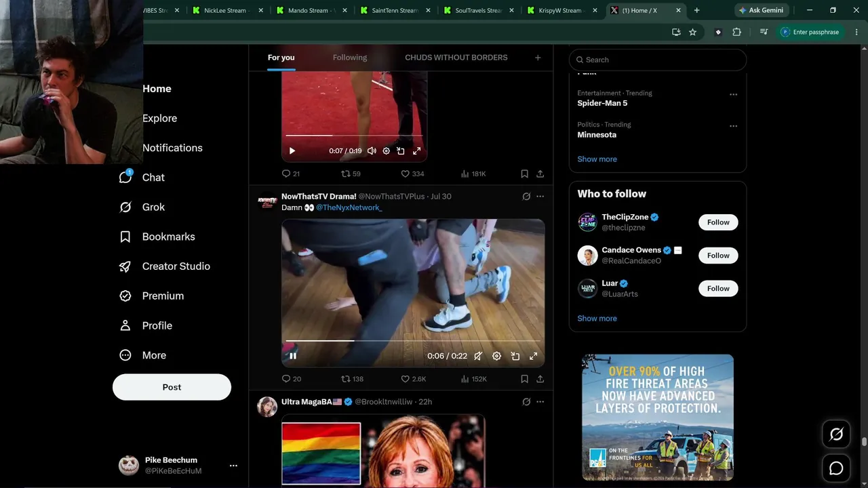Switch to Mando Stream browser tab
This screenshot has width=868, height=488.
click(x=311, y=10)
